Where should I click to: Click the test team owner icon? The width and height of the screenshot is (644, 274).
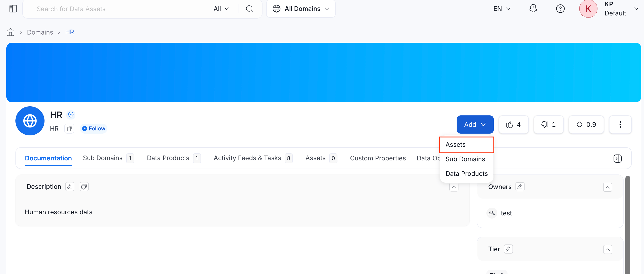[492, 213]
